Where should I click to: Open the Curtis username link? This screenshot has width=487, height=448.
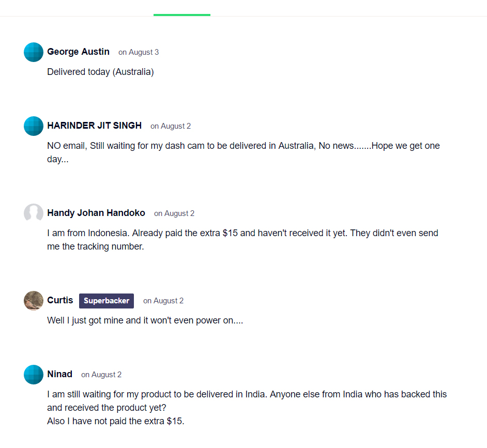(x=60, y=300)
